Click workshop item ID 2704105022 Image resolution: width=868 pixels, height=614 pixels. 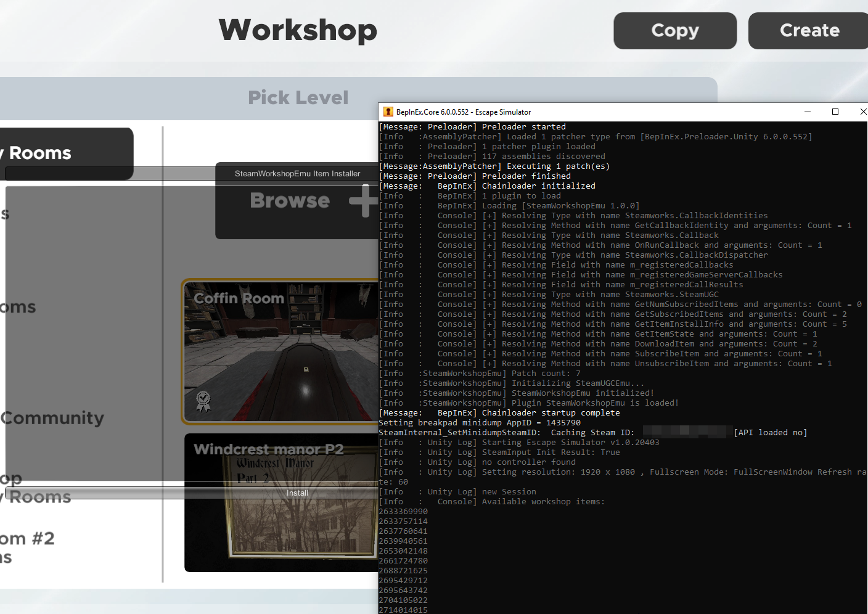pos(403,600)
